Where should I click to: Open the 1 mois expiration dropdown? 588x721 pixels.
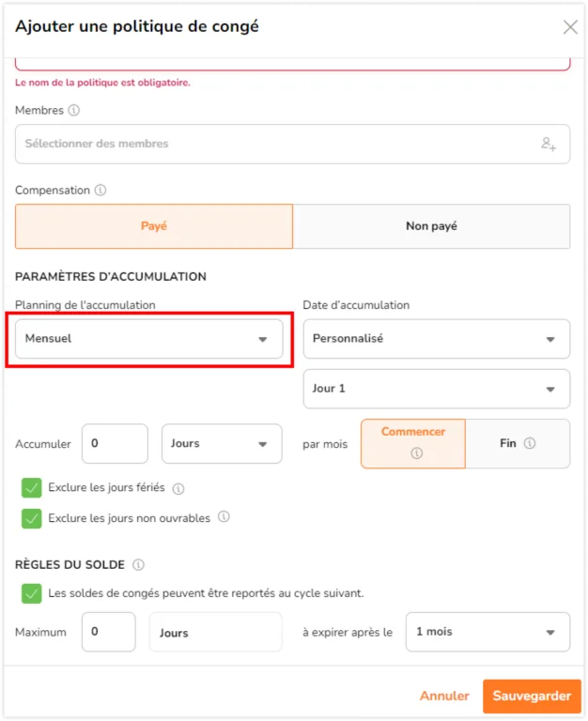click(x=488, y=632)
